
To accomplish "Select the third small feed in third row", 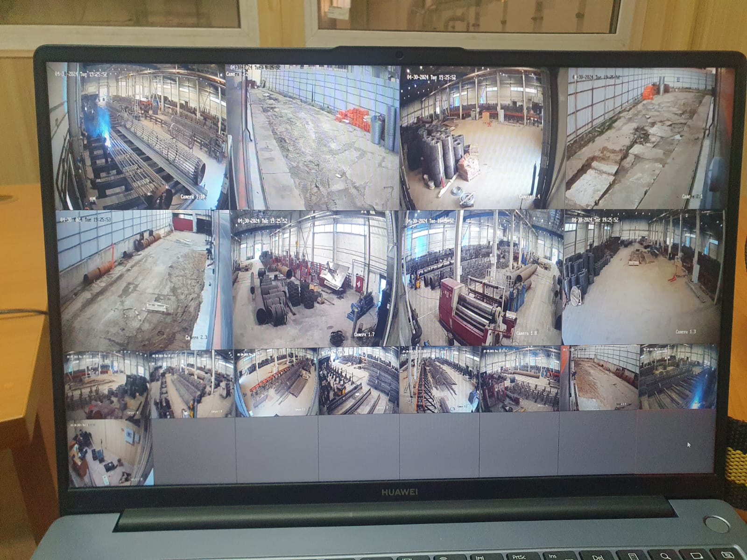I will point(276,382).
